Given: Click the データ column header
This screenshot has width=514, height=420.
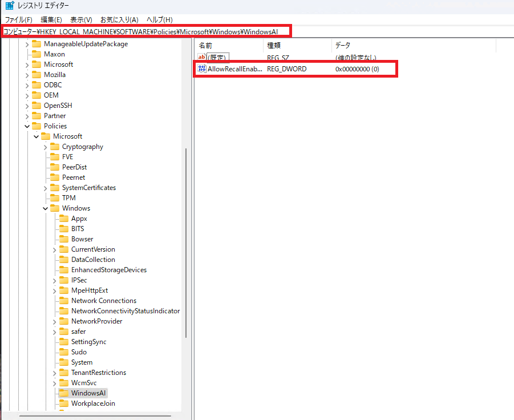Looking at the screenshot, I should point(342,46).
